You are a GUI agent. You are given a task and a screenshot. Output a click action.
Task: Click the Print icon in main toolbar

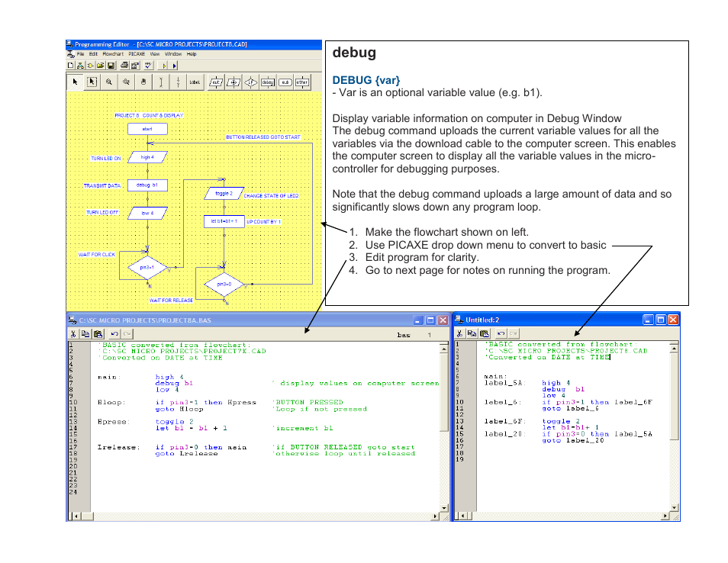pyautogui.click(x=124, y=66)
